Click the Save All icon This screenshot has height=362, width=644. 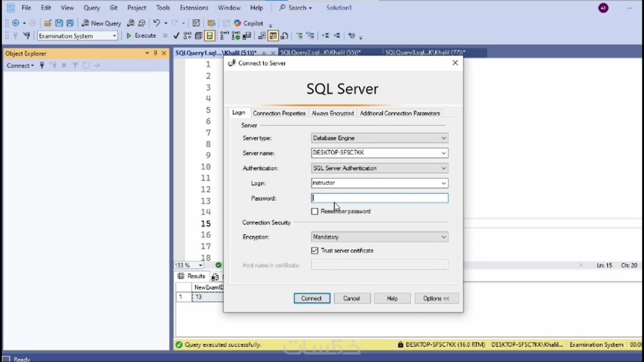click(x=70, y=23)
